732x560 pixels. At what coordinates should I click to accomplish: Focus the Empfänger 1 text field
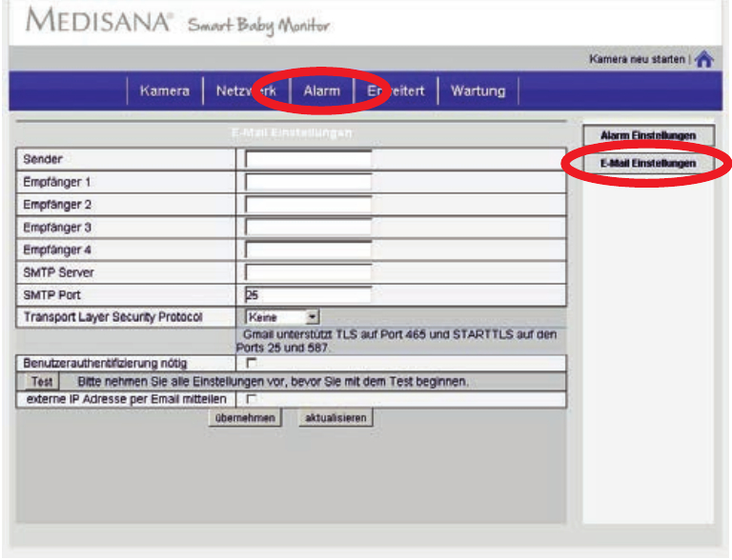308,181
